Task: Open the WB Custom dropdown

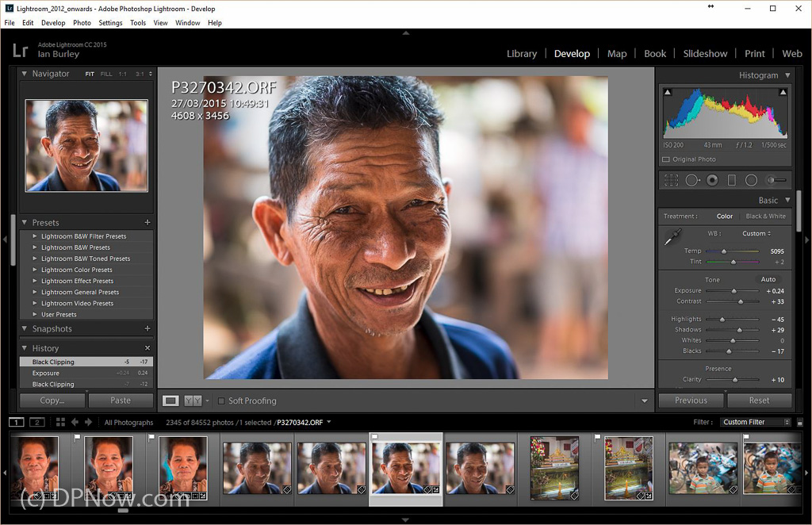Action: point(756,234)
